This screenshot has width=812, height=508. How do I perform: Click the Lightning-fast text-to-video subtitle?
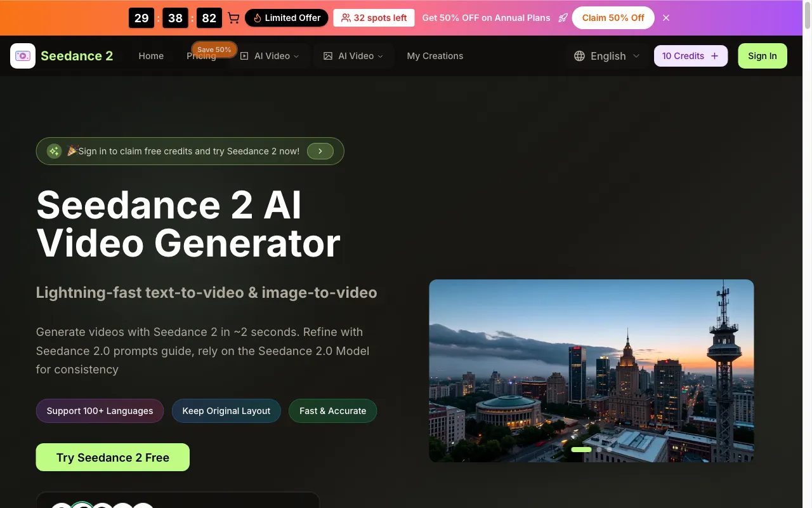tap(207, 293)
